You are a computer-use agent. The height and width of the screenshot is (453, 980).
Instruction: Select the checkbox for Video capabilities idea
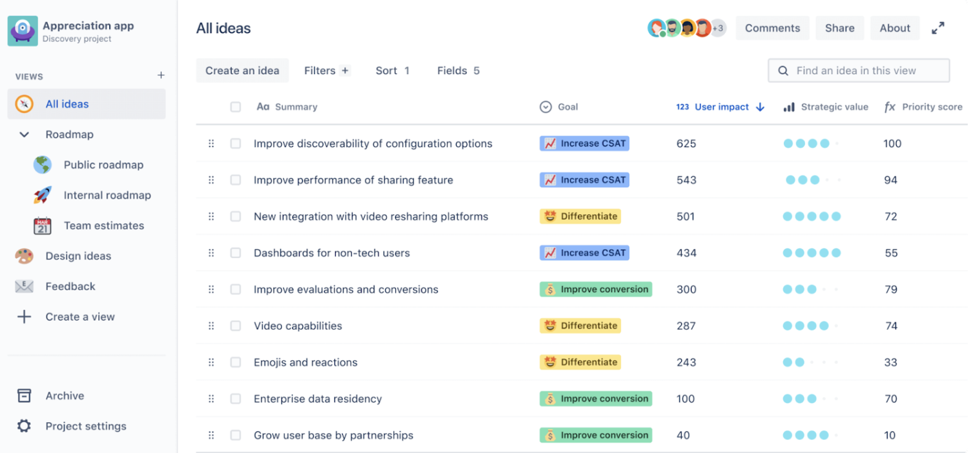click(x=236, y=326)
